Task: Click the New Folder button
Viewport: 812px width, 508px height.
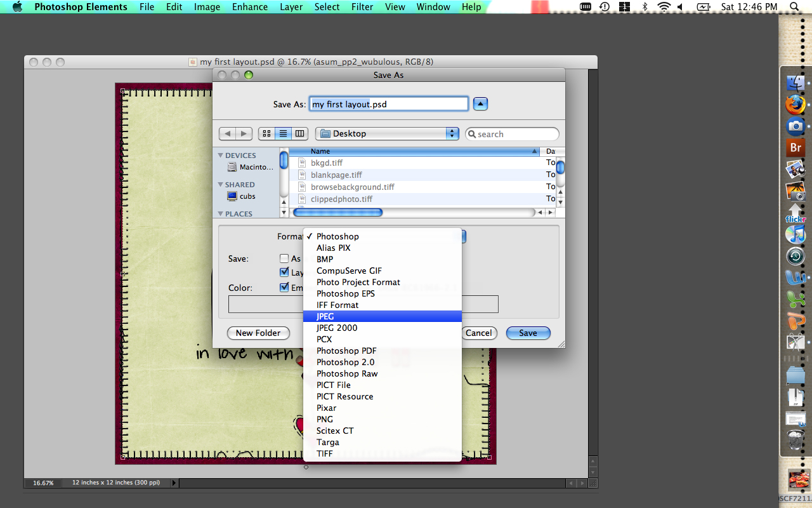Action: pos(258,333)
